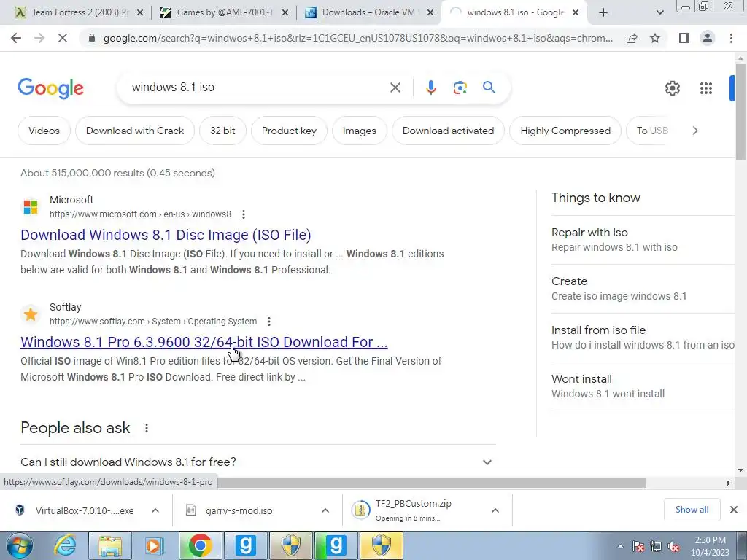Close the Games by @AML-7001 tab
Screen dimensions: 747x560
(285, 13)
